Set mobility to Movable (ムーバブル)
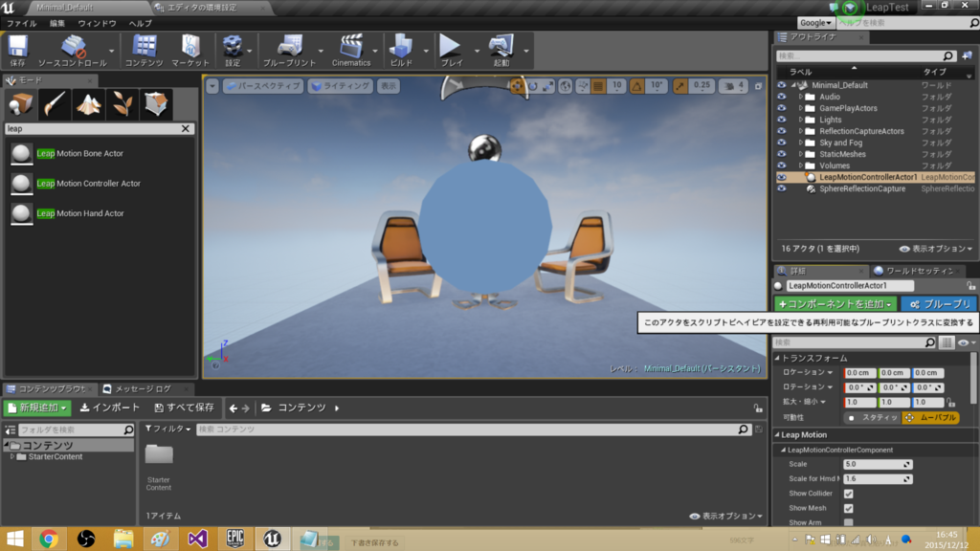 point(931,417)
